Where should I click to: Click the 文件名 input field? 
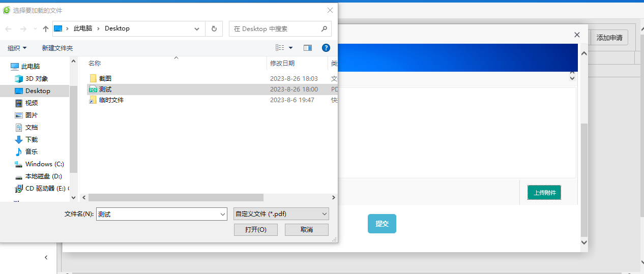click(158, 215)
